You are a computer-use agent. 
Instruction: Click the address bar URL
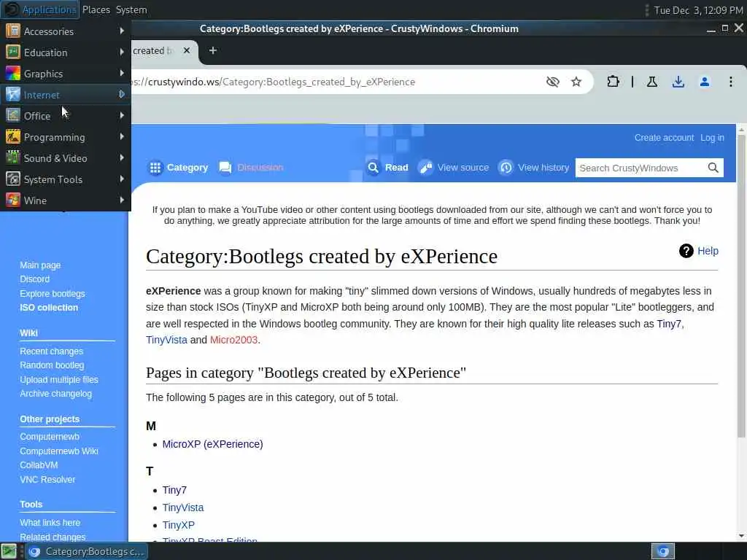click(x=274, y=82)
